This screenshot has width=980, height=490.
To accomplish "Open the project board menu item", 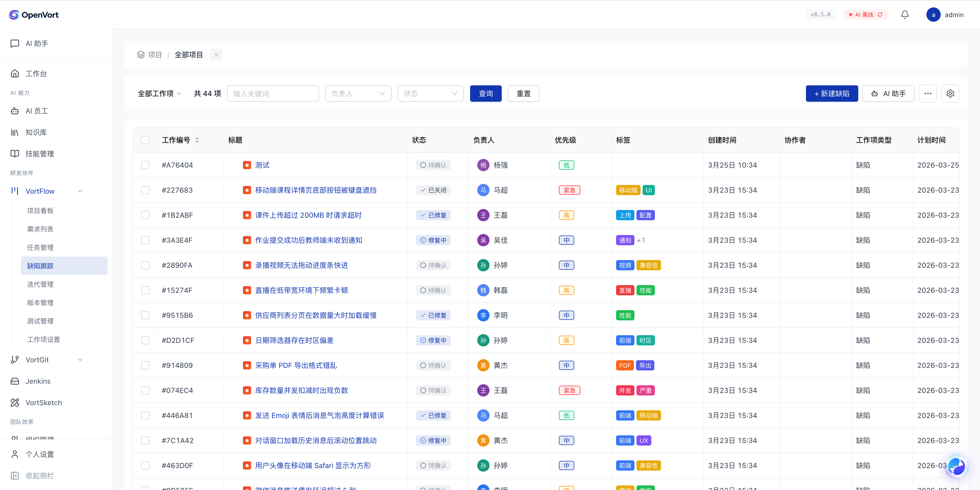I will [40, 211].
